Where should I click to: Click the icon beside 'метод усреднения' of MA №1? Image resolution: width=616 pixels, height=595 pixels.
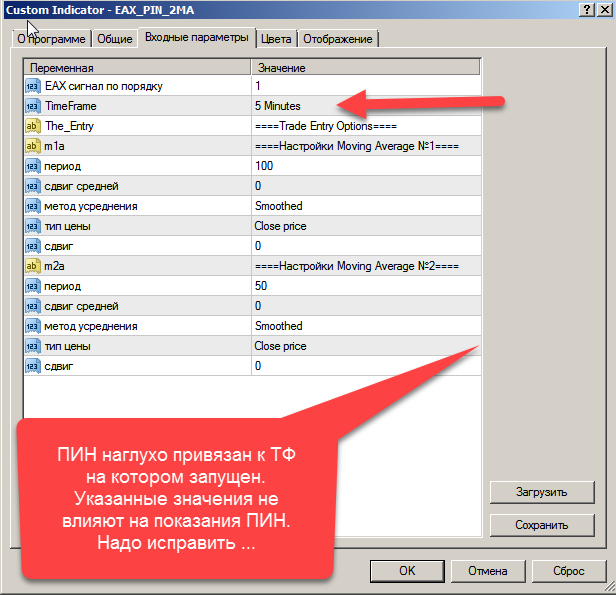(x=33, y=206)
